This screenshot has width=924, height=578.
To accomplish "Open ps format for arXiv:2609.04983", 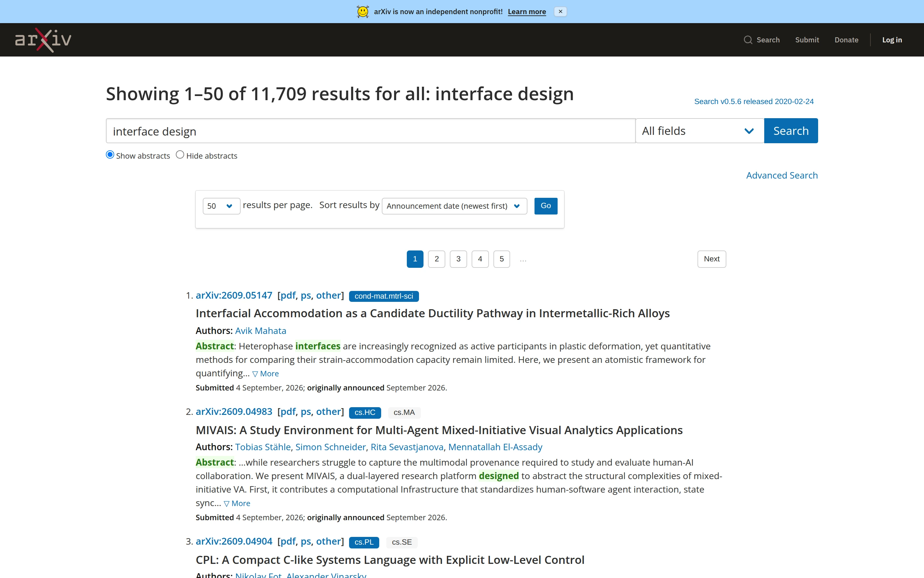I will pos(306,412).
